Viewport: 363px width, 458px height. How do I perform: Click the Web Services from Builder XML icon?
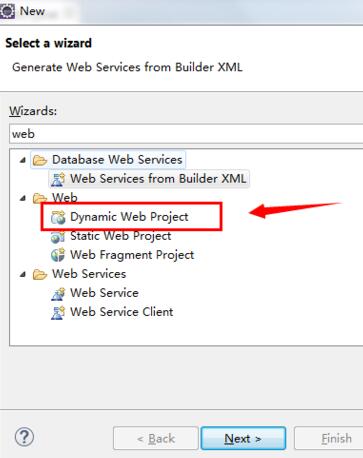pyautogui.click(x=58, y=179)
